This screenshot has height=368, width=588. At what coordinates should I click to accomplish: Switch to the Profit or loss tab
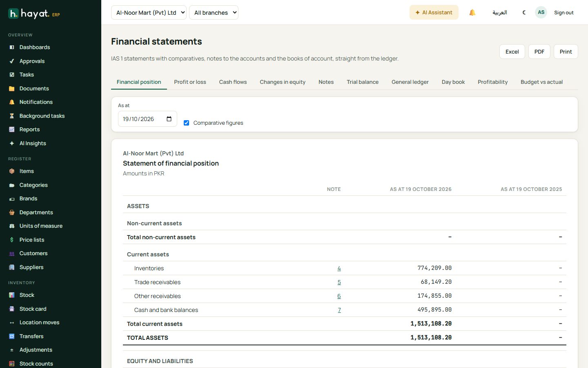click(190, 82)
